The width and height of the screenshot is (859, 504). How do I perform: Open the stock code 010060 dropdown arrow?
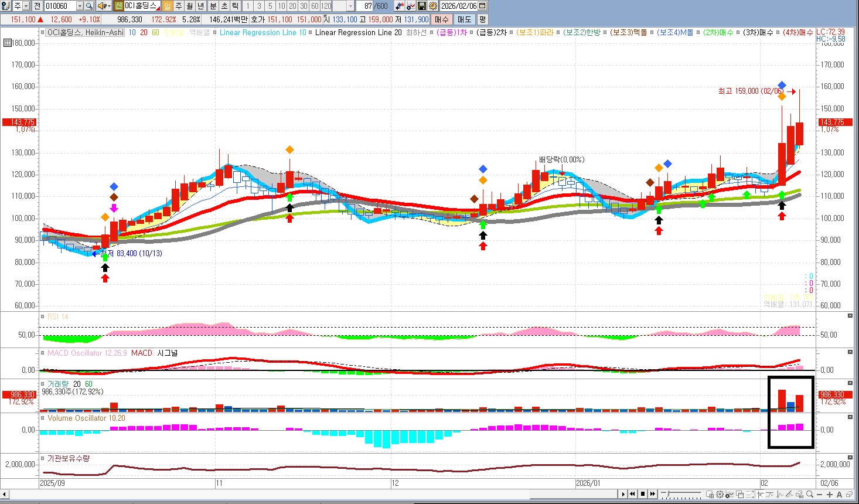[80, 6]
